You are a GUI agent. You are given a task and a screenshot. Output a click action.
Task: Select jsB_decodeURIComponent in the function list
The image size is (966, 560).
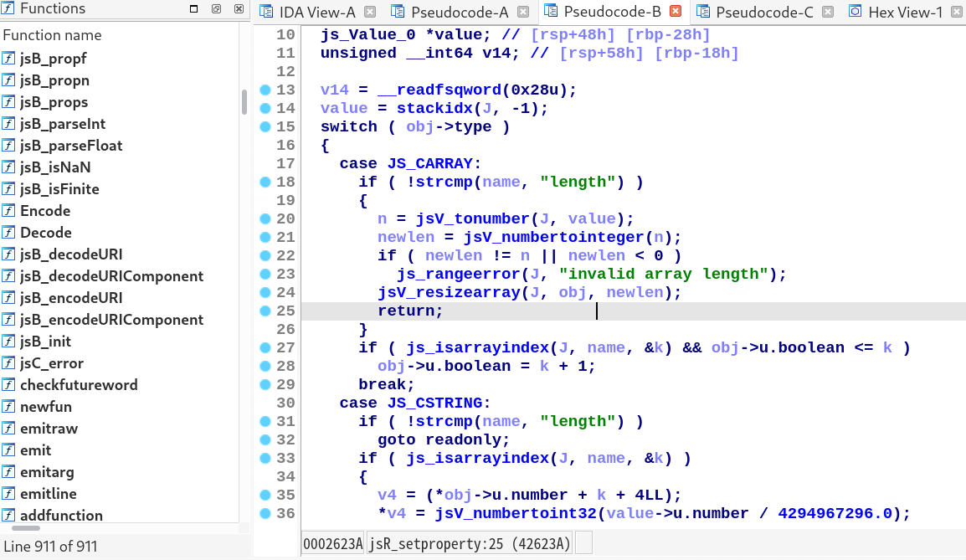111,276
